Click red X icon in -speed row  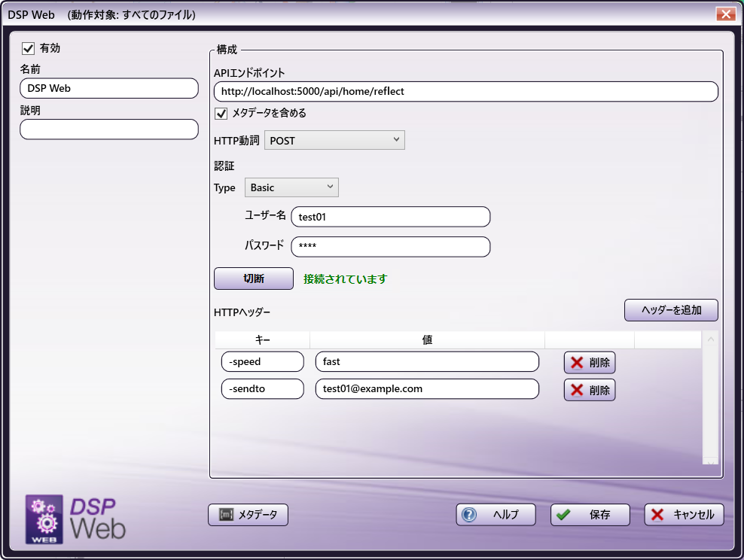pyautogui.click(x=577, y=363)
